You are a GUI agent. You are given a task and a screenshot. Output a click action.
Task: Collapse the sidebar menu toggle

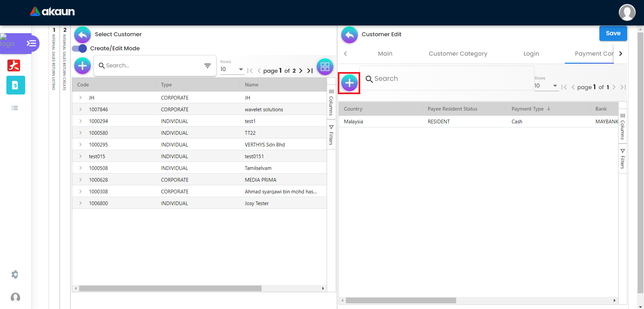click(31, 43)
